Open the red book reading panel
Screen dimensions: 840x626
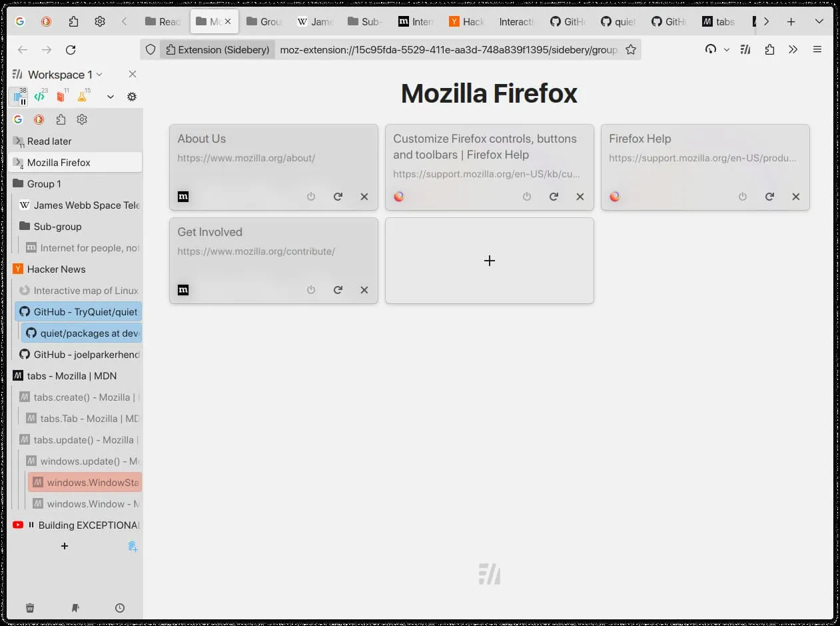tap(61, 97)
